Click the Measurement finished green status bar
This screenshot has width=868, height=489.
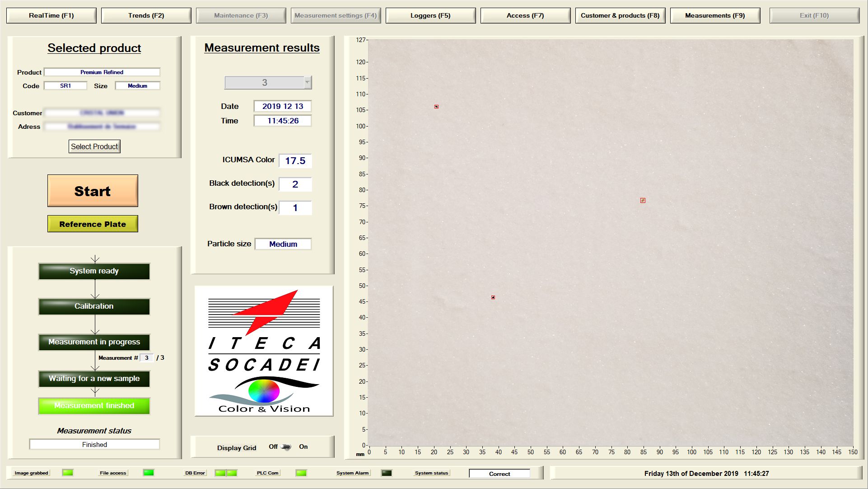[x=94, y=405]
